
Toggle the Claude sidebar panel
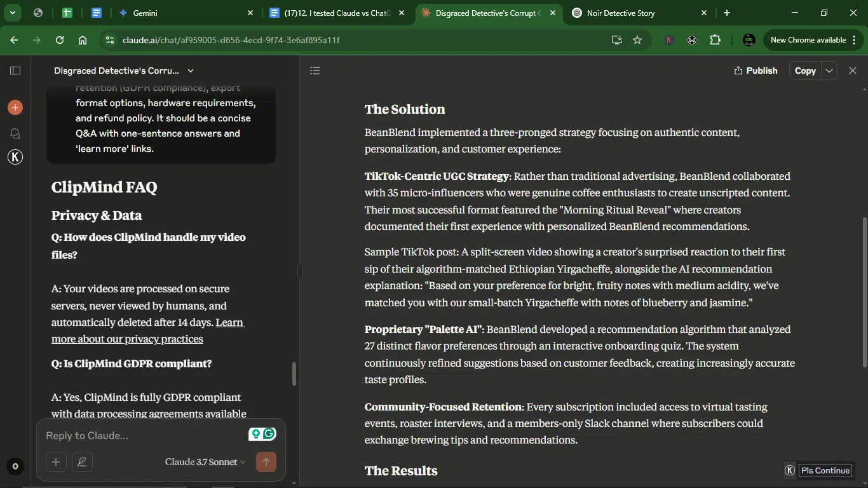[x=15, y=71]
